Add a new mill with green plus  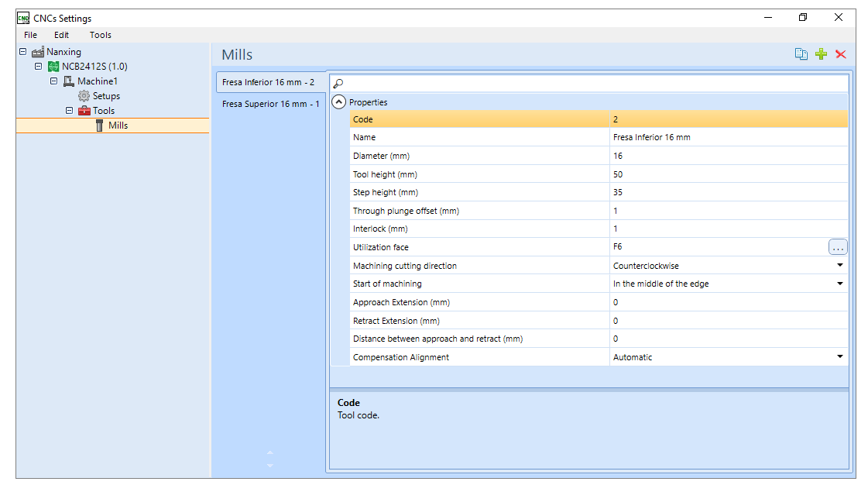point(821,53)
